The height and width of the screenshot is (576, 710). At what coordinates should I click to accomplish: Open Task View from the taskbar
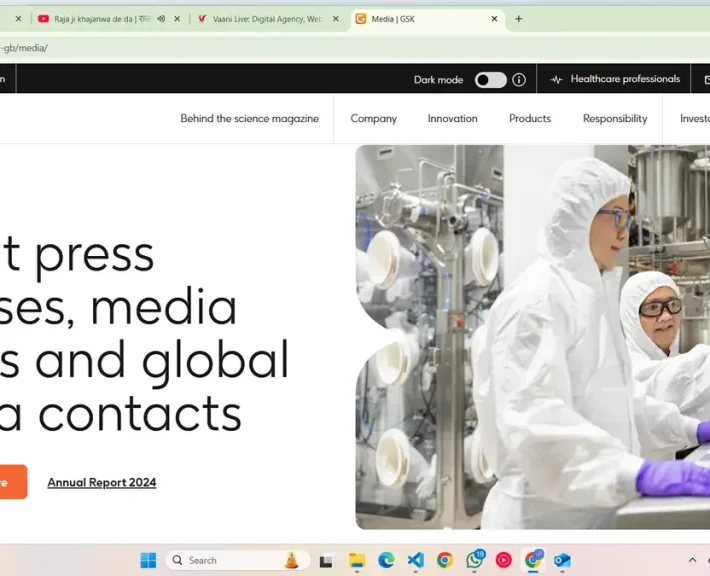click(326, 561)
